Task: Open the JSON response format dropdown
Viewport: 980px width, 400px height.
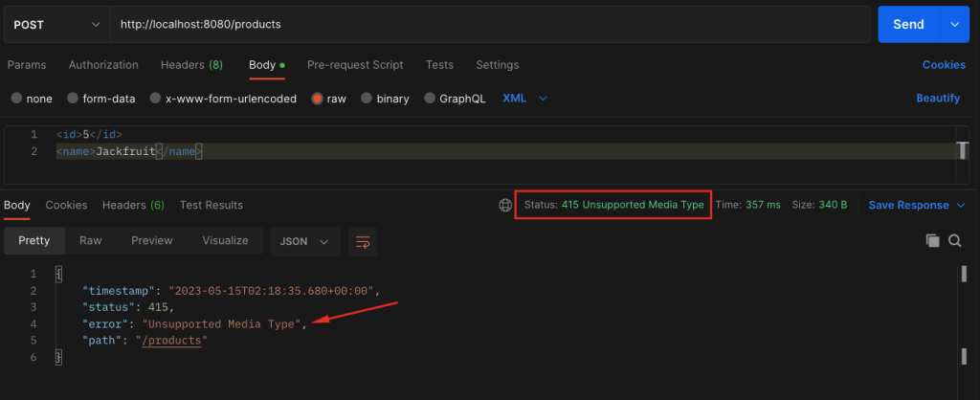Action: pos(305,241)
